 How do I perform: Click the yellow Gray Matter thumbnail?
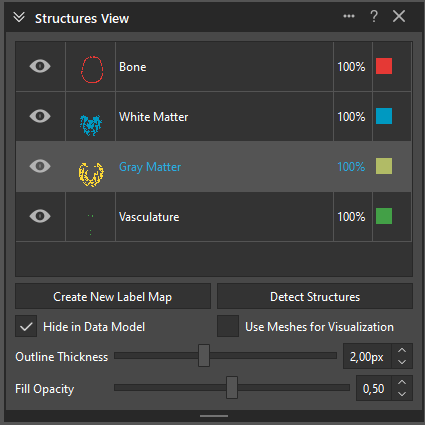[x=91, y=174]
